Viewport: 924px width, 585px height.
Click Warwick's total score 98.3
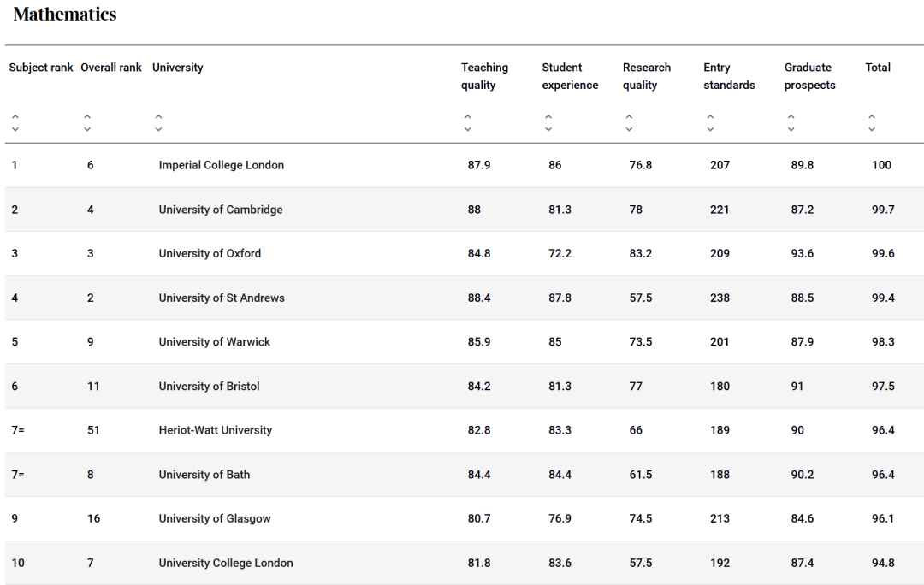[883, 342]
